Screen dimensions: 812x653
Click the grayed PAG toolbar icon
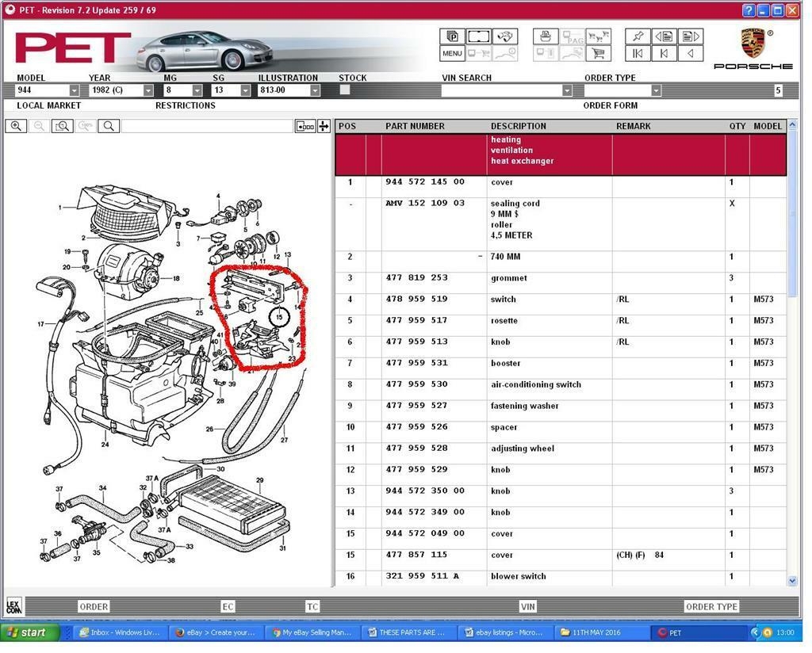(573, 36)
